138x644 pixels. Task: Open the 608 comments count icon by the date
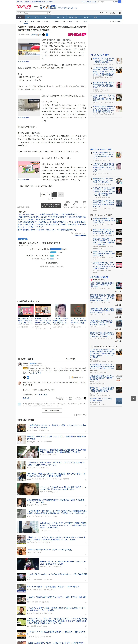(33, 35)
